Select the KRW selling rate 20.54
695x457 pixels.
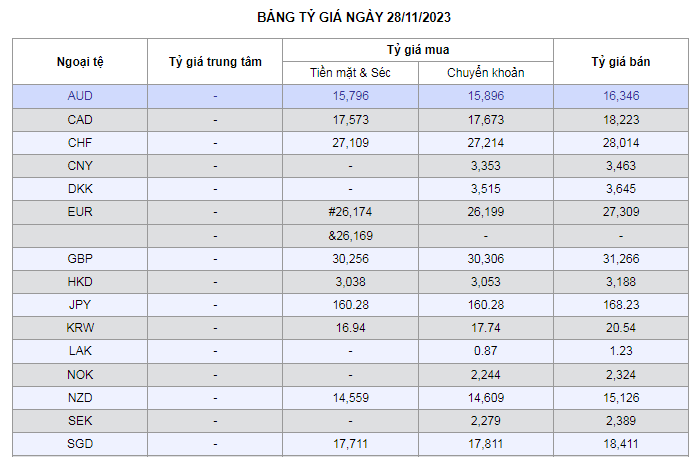pyautogui.click(x=621, y=327)
